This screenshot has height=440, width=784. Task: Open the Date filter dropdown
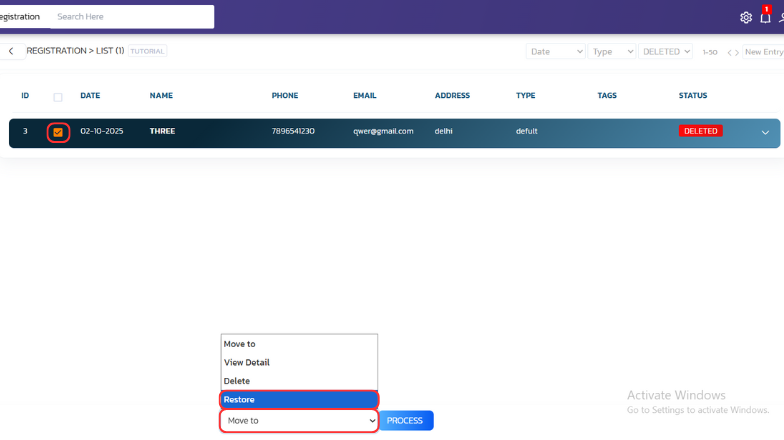(555, 51)
